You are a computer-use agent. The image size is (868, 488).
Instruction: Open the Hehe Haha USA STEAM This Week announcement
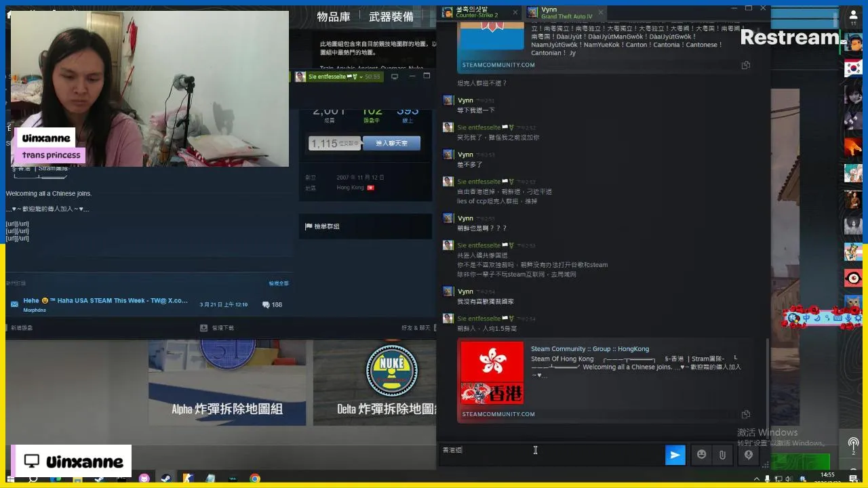[105, 301]
